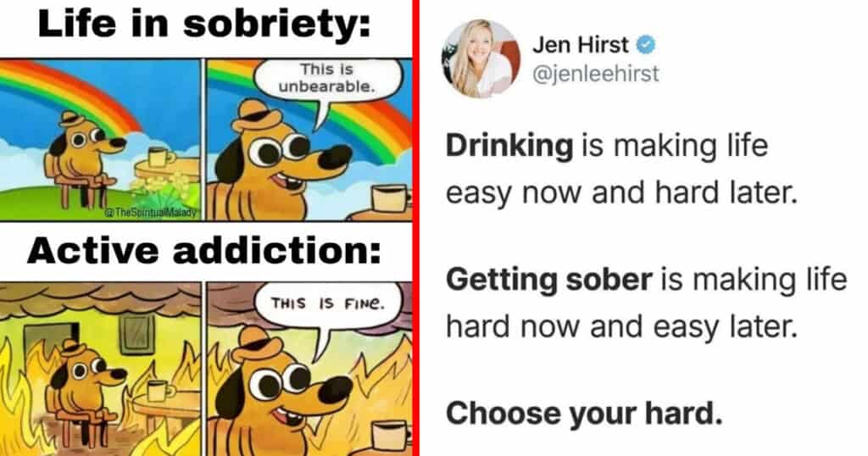Image resolution: width=868 pixels, height=456 pixels.
Task: Click the red vertical divider line
Action: (x=415, y=228)
